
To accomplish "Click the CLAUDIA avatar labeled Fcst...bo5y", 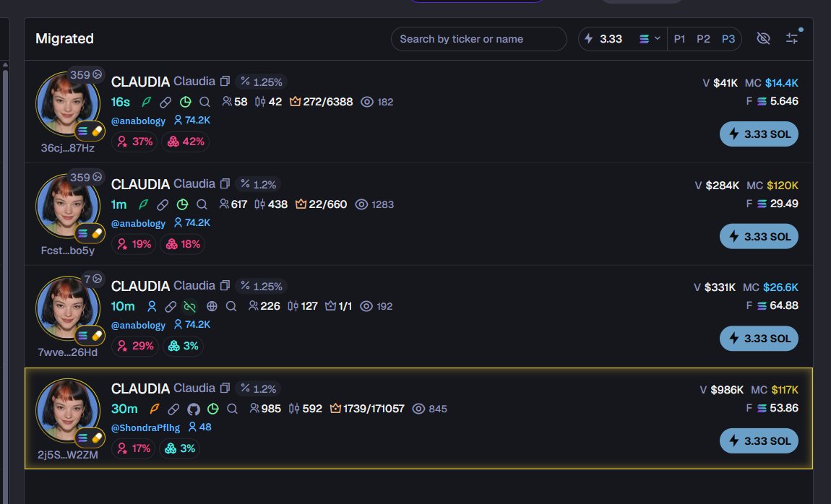I will pyautogui.click(x=67, y=207).
